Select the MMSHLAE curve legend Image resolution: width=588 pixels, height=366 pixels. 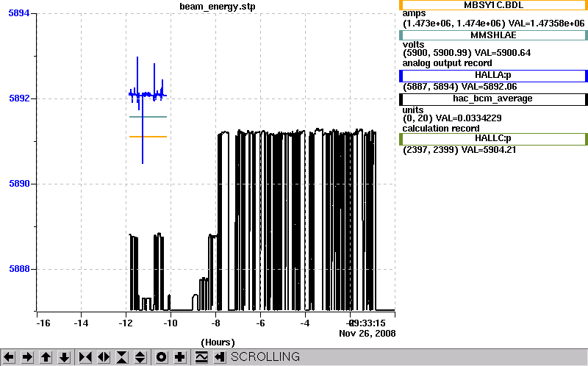coord(493,35)
